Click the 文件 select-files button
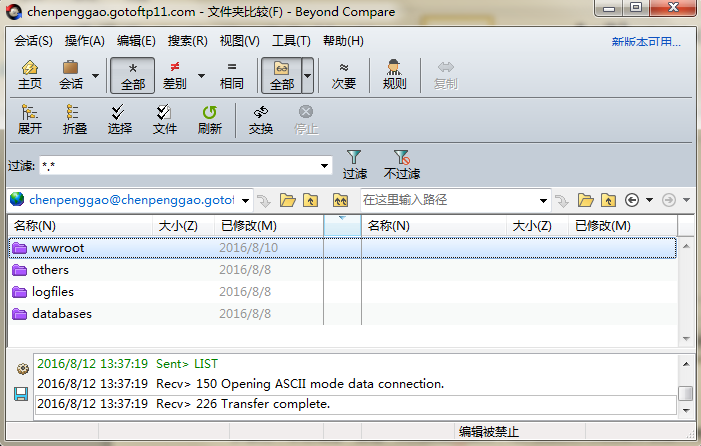This screenshot has width=701, height=446. pyautogui.click(x=165, y=120)
